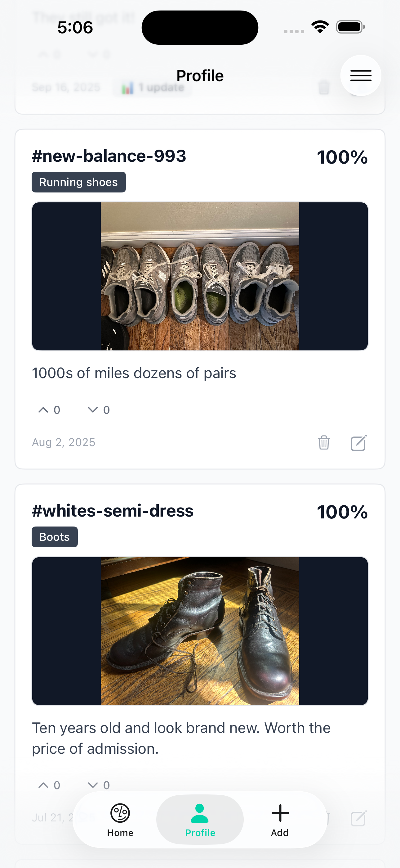View the New Balance sneakers photo
This screenshot has width=400, height=868.
pos(200,276)
